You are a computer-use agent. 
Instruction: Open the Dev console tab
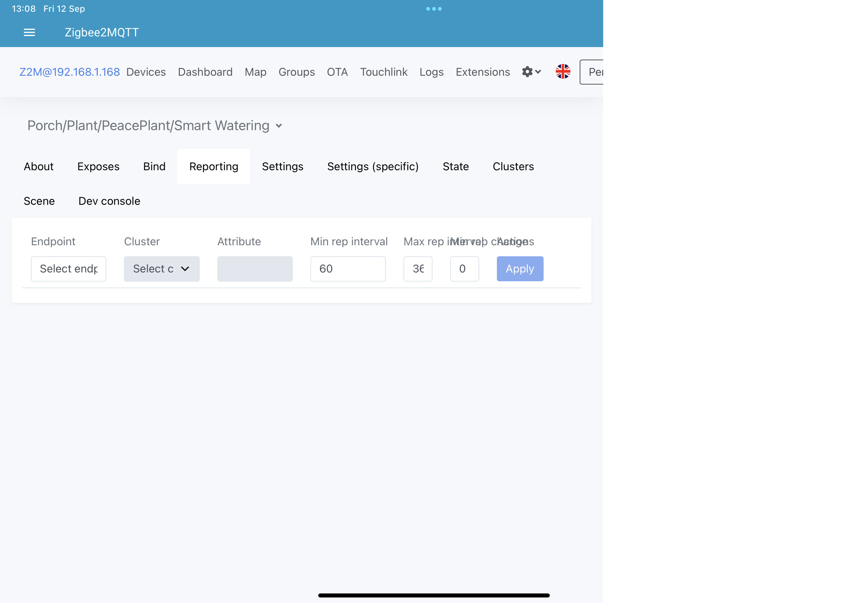(109, 201)
